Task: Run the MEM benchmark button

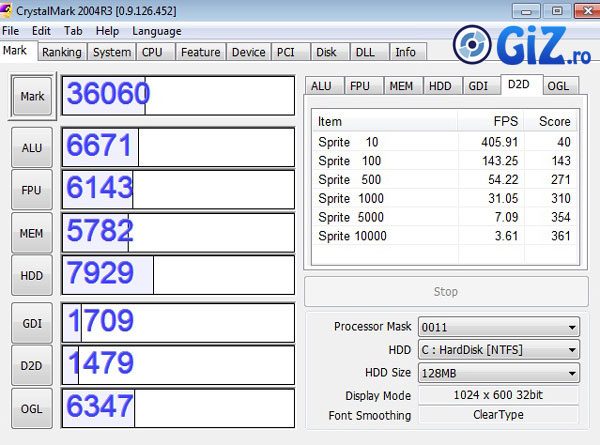Action: (32, 233)
